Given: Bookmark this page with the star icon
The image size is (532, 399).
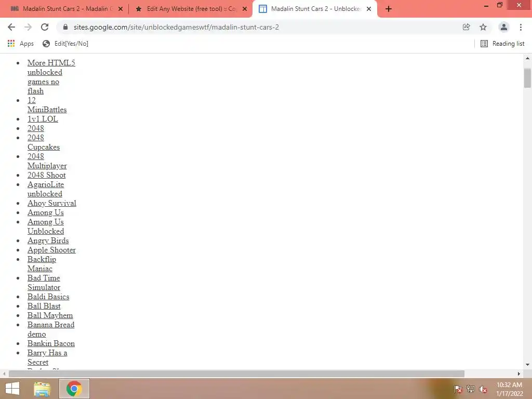Looking at the screenshot, I should pos(483,27).
